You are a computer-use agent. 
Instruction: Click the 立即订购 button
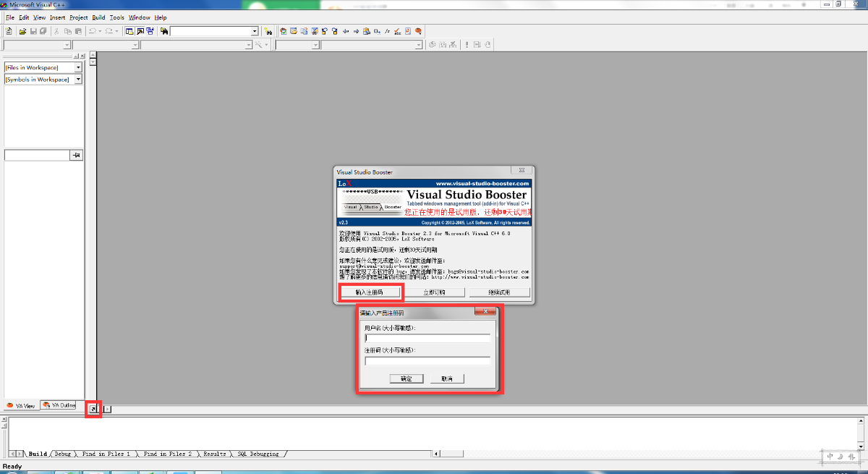[x=434, y=292]
